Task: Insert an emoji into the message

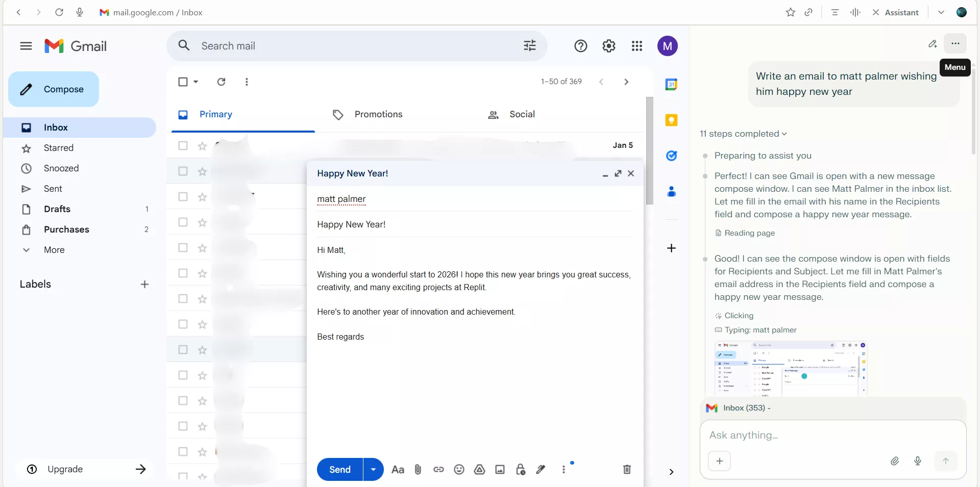Action: pyautogui.click(x=459, y=469)
